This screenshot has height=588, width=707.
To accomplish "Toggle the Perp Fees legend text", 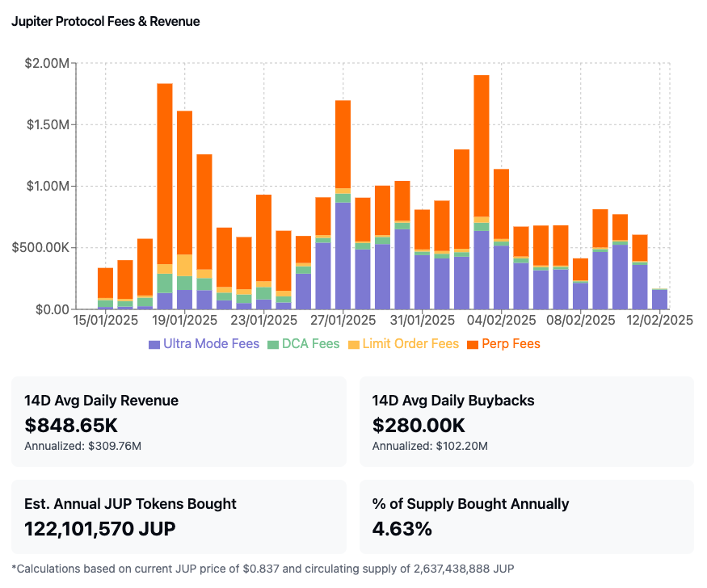I will [x=511, y=344].
